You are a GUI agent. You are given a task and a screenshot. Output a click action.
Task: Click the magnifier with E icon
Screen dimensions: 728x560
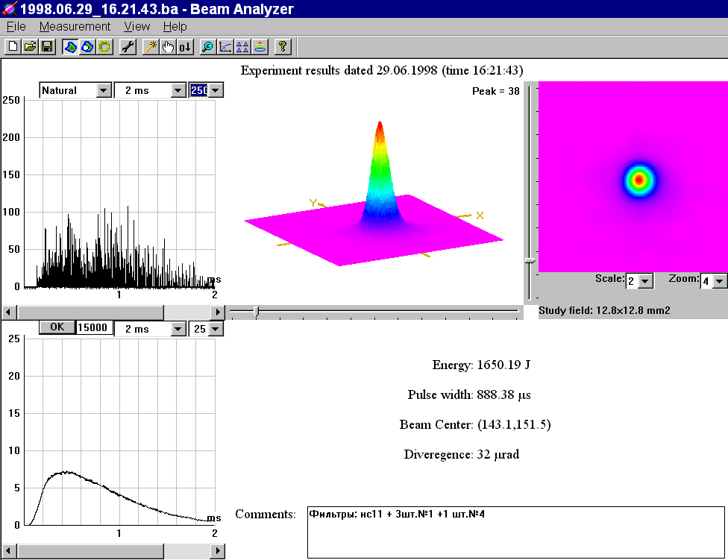coord(208,46)
